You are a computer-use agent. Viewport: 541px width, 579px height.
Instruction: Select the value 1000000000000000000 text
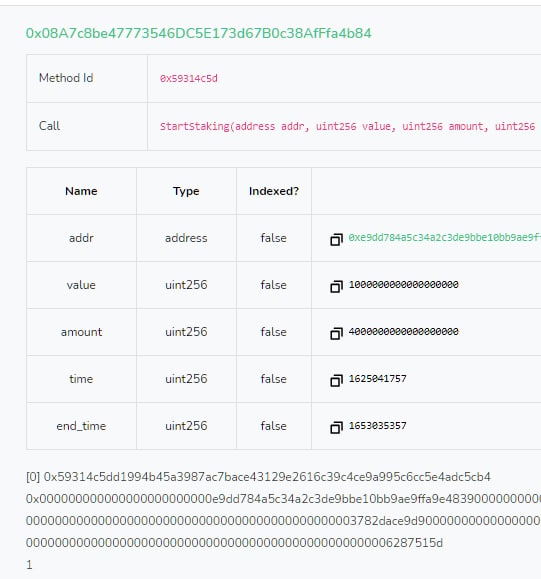(404, 285)
